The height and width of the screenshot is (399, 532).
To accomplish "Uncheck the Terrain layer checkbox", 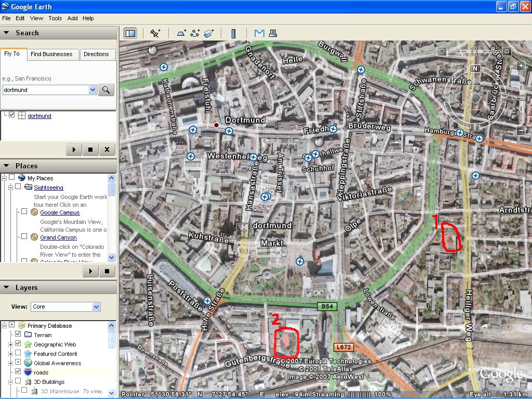I will [18, 334].
